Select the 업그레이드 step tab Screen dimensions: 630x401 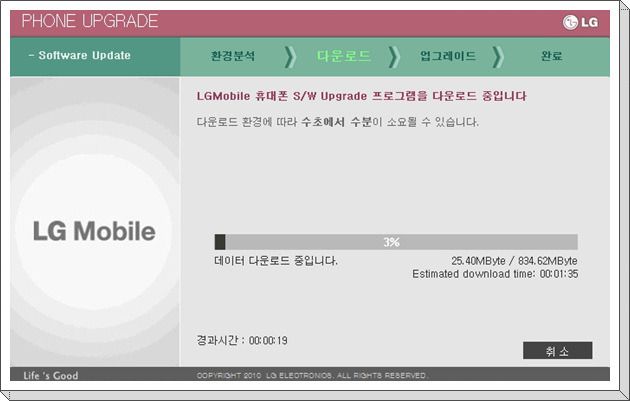(x=448, y=56)
